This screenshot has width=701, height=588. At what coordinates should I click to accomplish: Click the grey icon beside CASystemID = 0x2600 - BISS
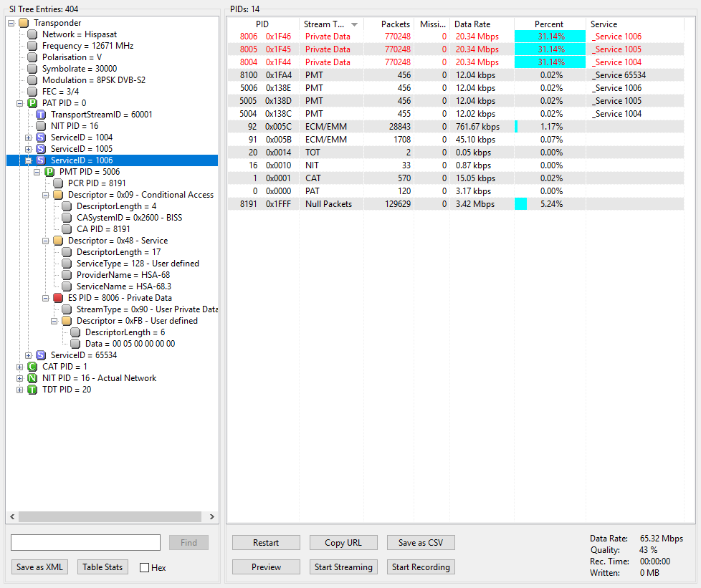point(67,218)
